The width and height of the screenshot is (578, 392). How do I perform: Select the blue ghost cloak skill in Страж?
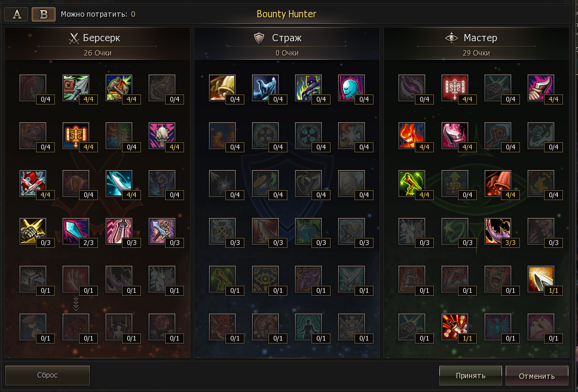(x=265, y=88)
